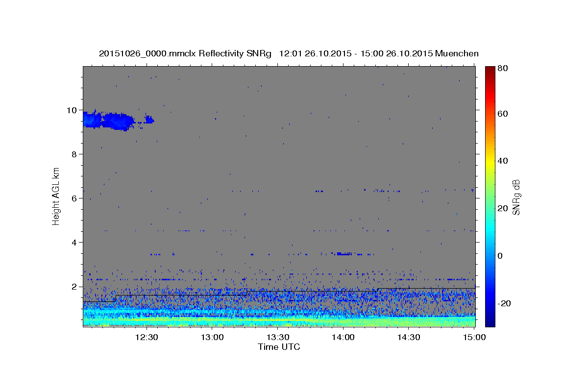Click the colorbar label '60'
This screenshot has height=392, width=588.
[502, 114]
